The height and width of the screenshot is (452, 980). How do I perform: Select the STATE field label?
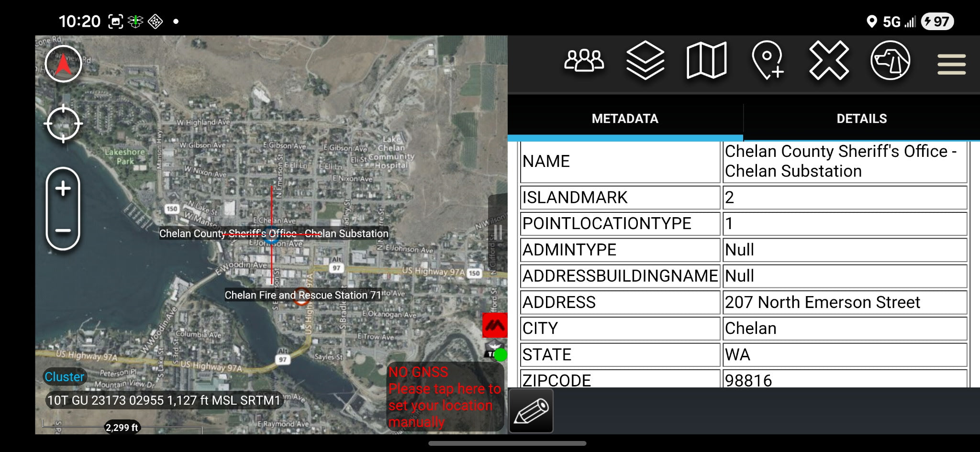pos(620,355)
